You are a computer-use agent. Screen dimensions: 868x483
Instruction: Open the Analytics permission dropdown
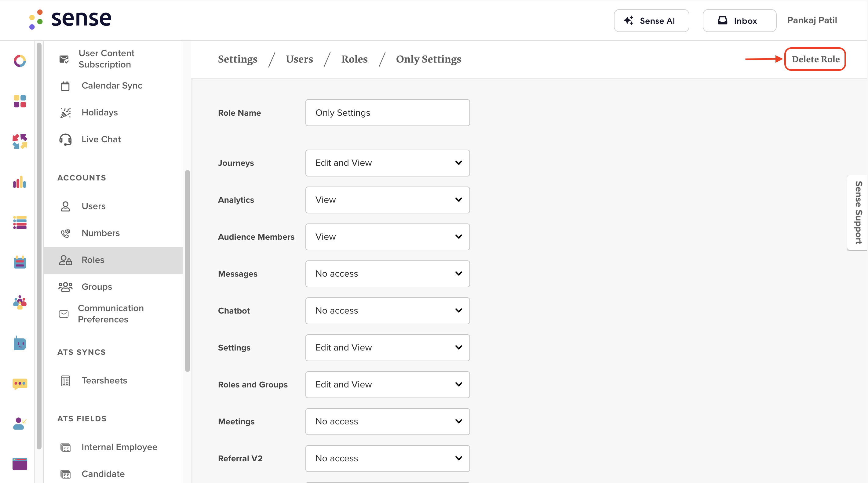[388, 200]
